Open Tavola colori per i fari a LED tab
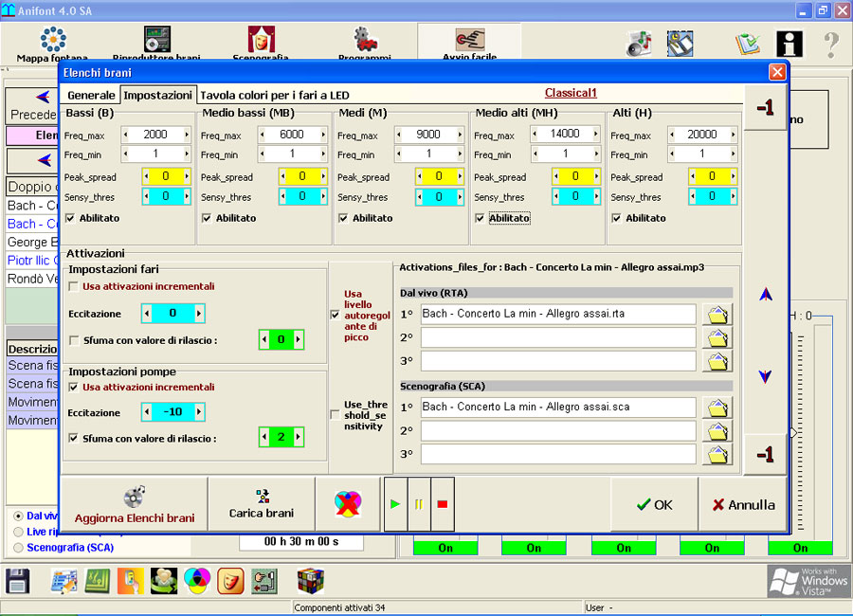Screen dimensions: 853x616 275,95
